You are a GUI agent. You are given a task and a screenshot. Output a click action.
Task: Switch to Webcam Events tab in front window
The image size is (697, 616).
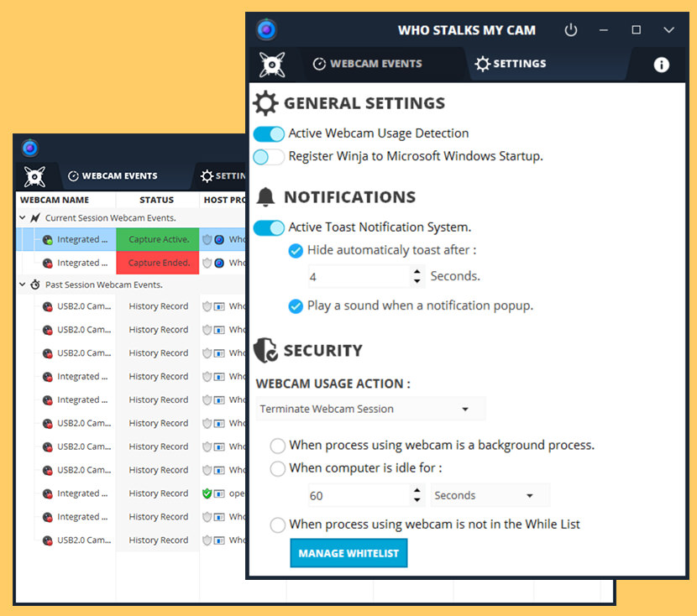pos(368,64)
